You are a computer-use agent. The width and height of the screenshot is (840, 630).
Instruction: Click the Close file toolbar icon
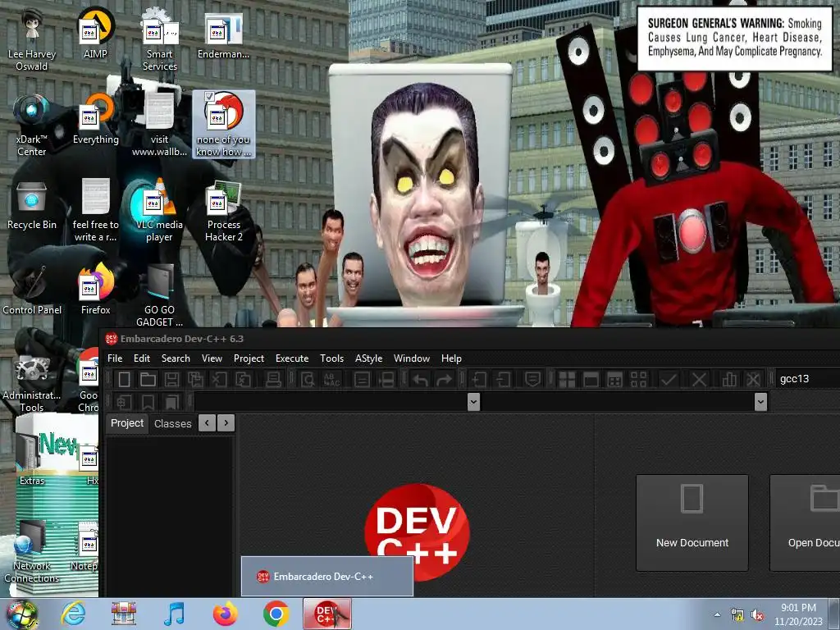coord(219,379)
